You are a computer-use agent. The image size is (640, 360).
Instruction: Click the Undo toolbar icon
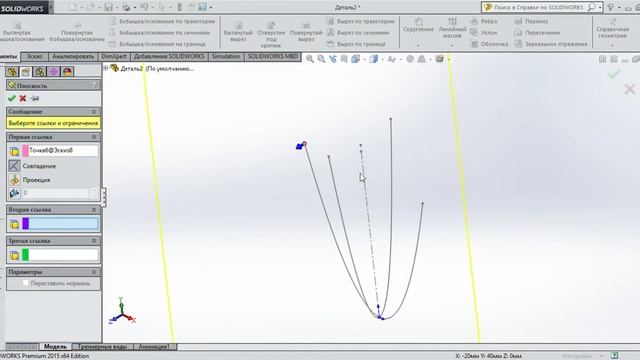tap(144, 7)
